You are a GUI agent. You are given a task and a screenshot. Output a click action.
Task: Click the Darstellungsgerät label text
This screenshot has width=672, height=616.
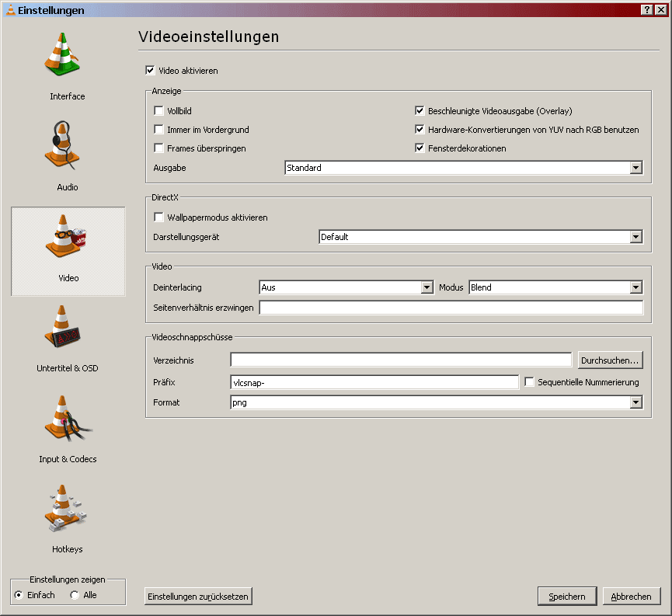(186, 237)
